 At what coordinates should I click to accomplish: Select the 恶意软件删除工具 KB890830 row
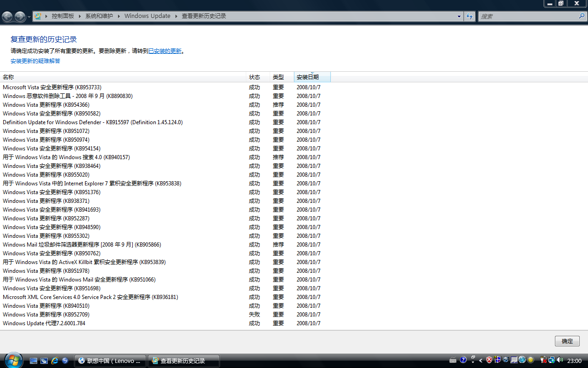coord(165,96)
